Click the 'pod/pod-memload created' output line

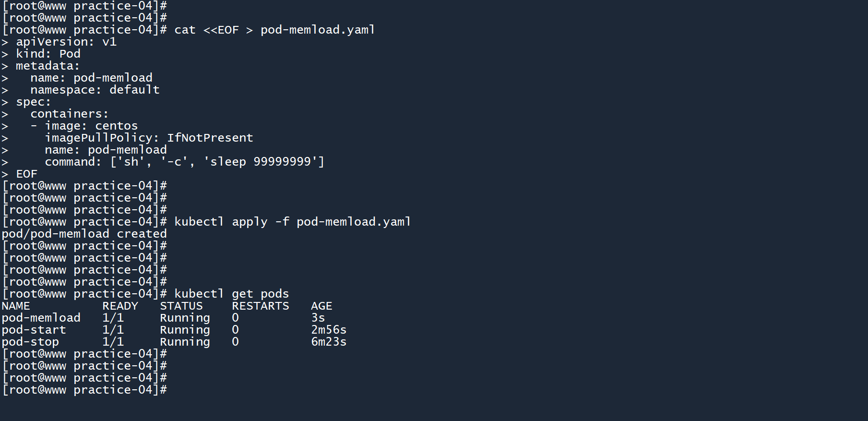(x=84, y=234)
